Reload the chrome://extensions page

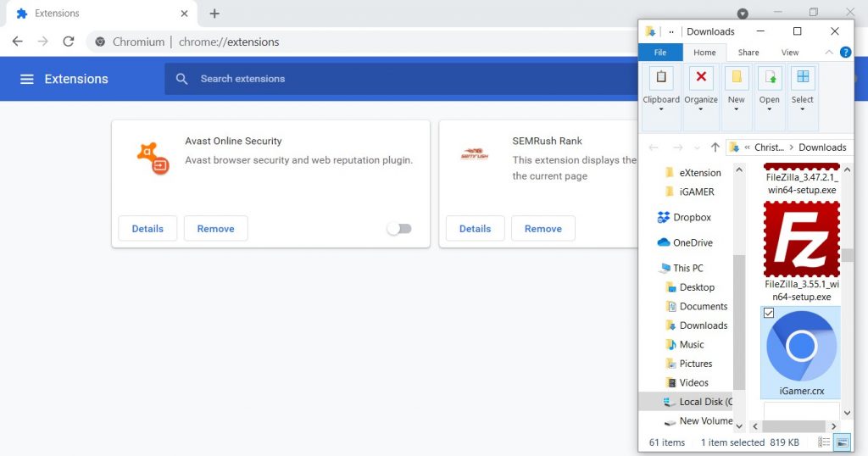pyautogui.click(x=68, y=42)
